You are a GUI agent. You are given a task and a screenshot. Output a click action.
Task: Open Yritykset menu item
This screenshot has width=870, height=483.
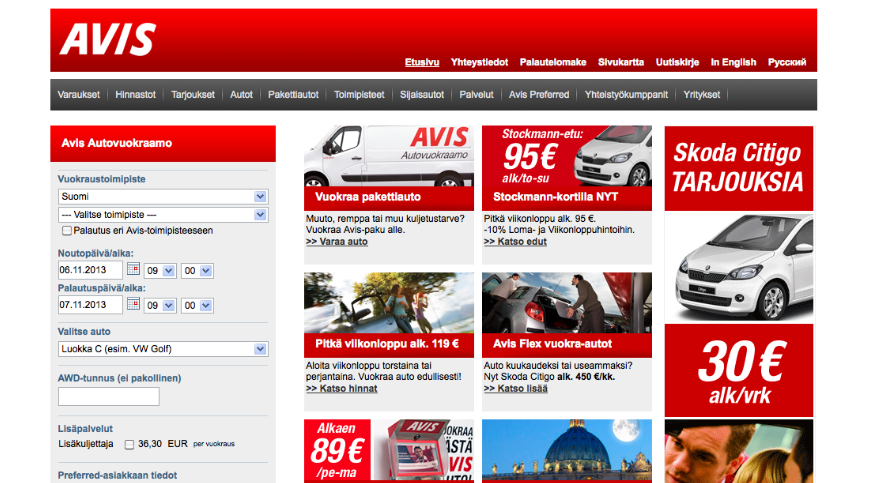701,95
